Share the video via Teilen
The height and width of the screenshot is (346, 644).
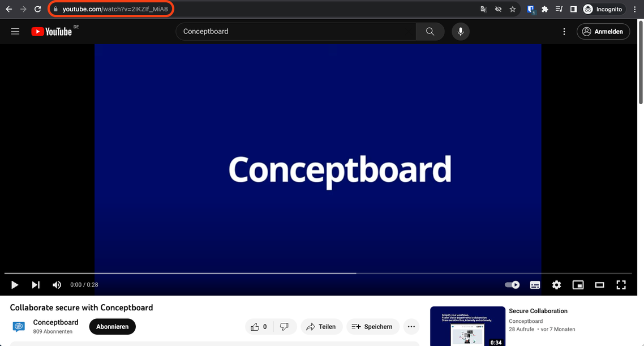point(321,327)
